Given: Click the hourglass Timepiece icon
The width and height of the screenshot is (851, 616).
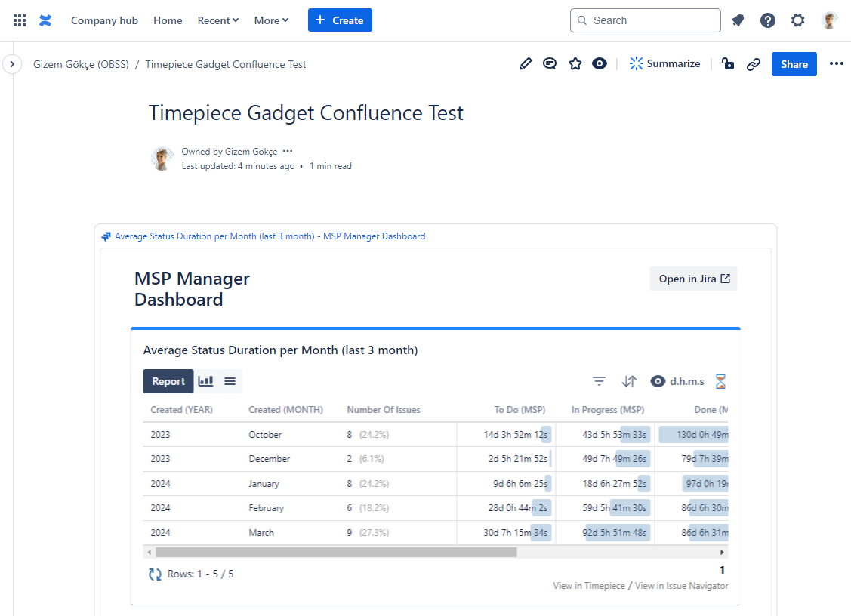Looking at the screenshot, I should [x=720, y=381].
